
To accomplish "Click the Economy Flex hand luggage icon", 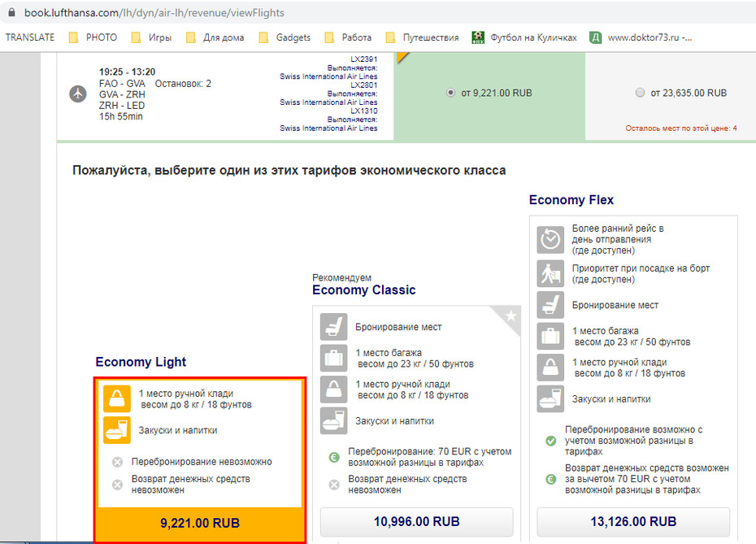I will (x=550, y=368).
